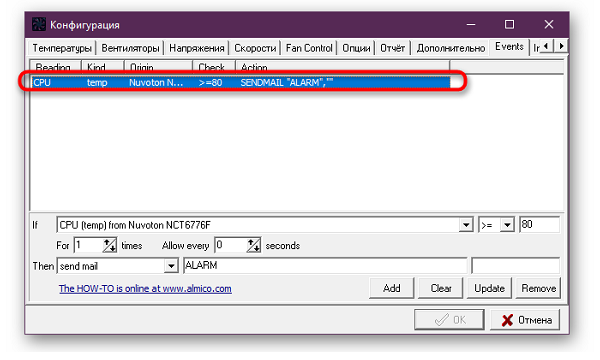Go to the Опции tab
This screenshot has width=600, height=360.
point(356,48)
